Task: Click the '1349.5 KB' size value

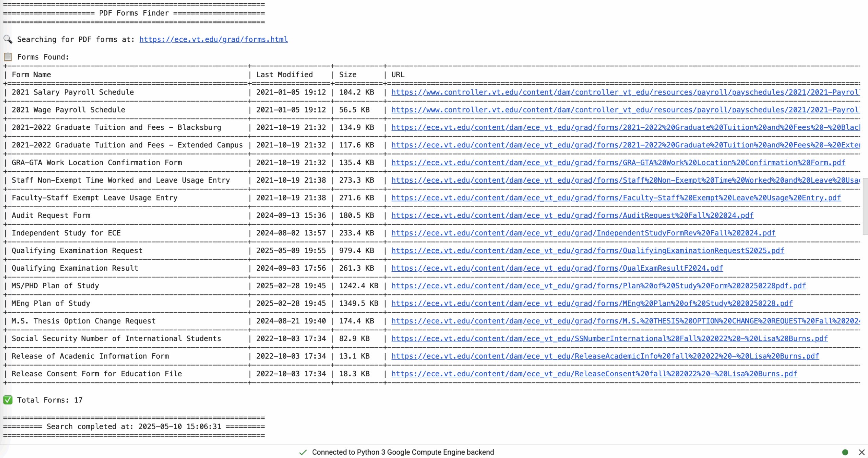Action: tap(359, 304)
